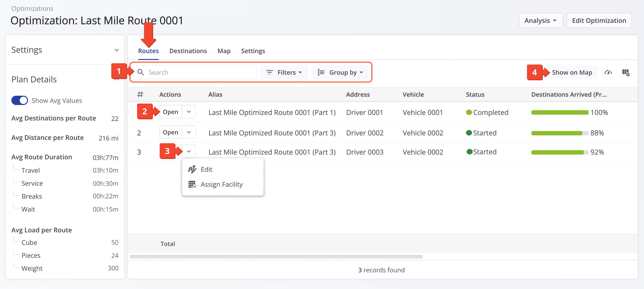Expand actions arrow for Driver 0002 row
The image size is (644, 289).
[x=189, y=132]
